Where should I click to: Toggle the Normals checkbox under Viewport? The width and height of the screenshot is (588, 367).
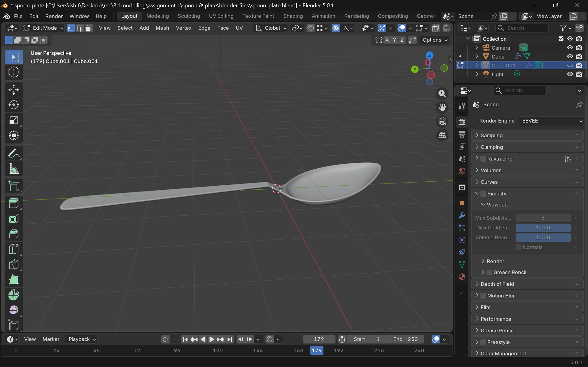coord(519,247)
